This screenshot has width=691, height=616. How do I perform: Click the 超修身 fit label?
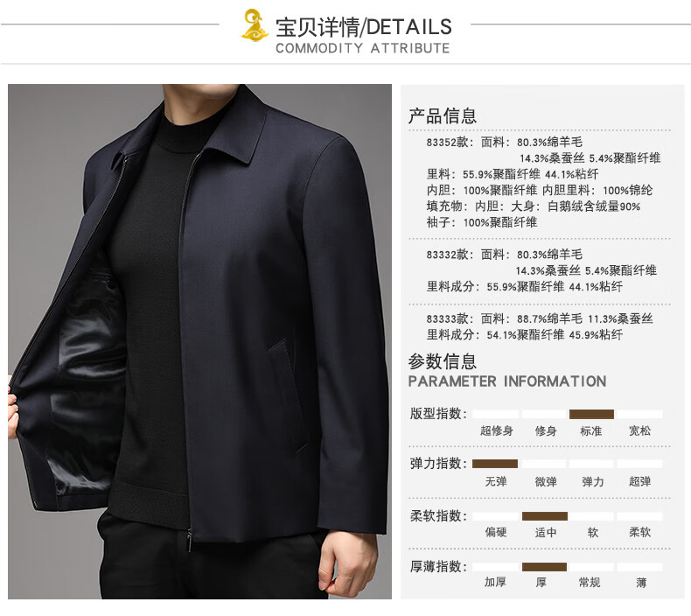point(497,430)
